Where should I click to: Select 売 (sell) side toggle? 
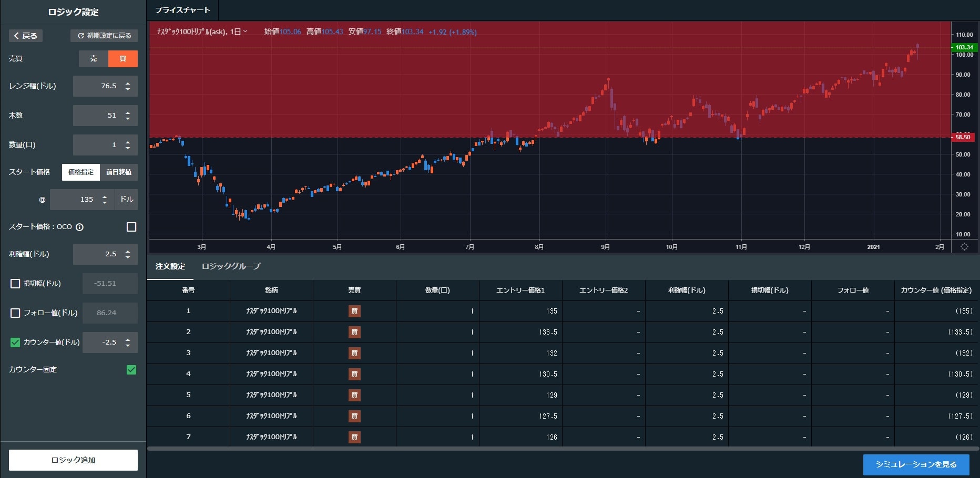point(94,59)
